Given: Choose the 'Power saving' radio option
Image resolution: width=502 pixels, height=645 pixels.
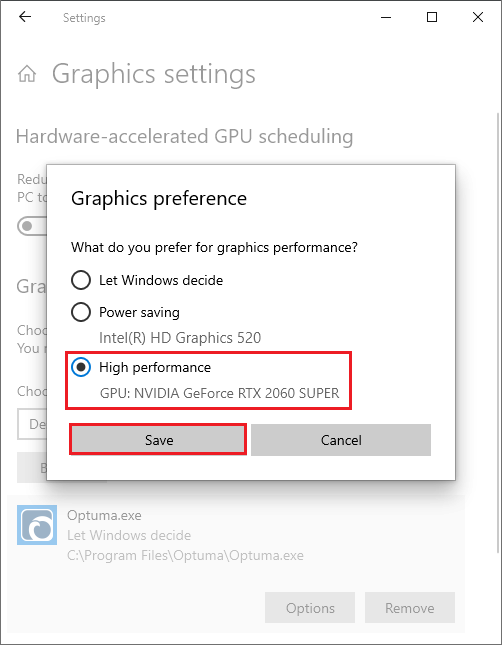Looking at the screenshot, I should coord(81,312).
